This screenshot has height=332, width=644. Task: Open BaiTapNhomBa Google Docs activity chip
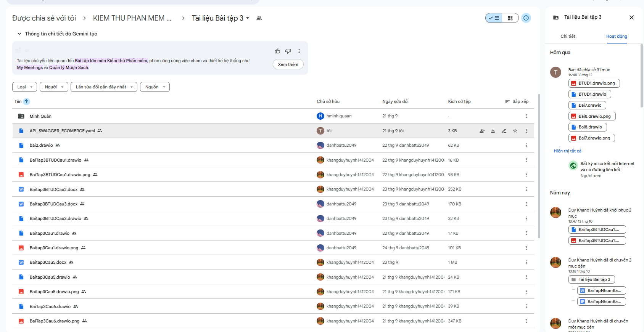point(601,302)
